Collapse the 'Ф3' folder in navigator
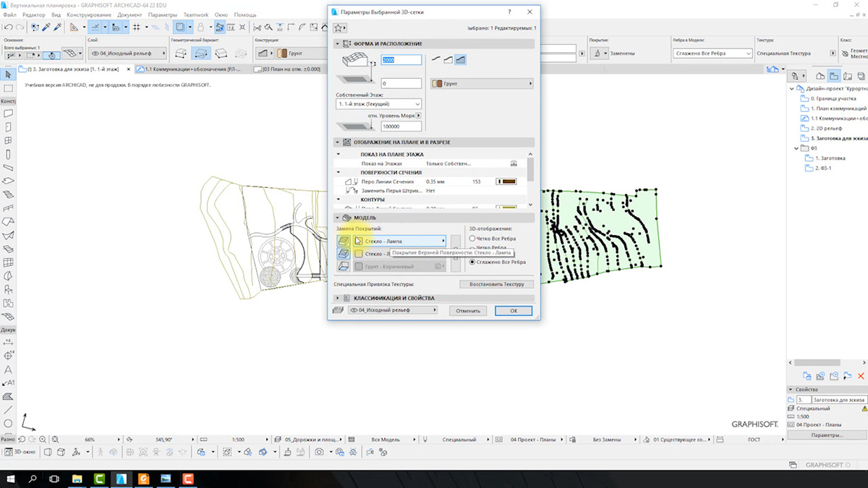 click(798, 147)
